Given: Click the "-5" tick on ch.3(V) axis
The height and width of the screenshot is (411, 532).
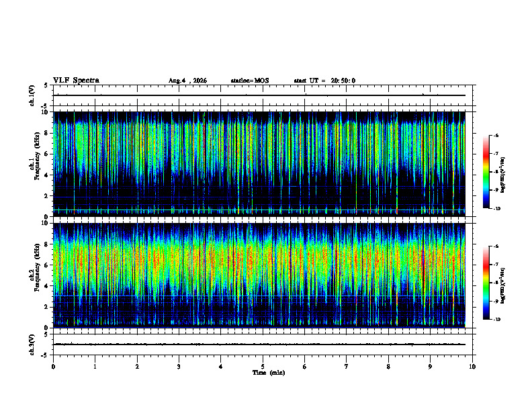Looking at the screenshot, I should coord(45,355).
